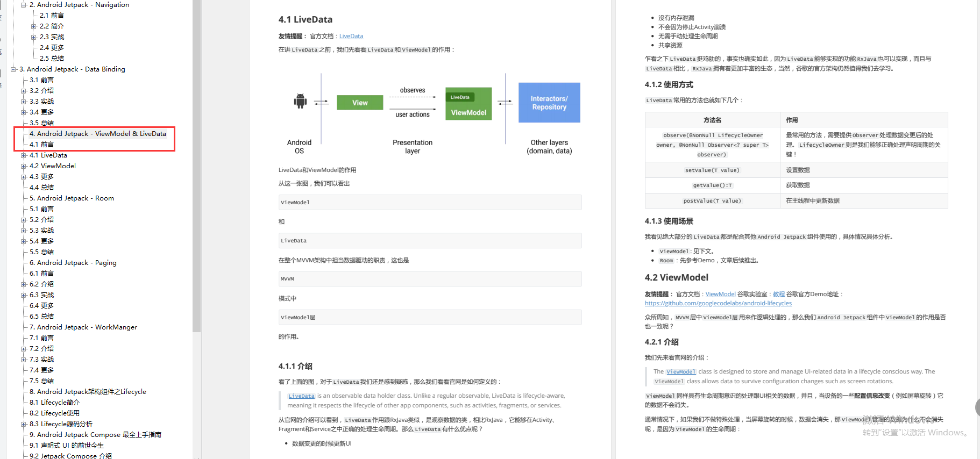Select bookmark '6.1 前言'

41,274
